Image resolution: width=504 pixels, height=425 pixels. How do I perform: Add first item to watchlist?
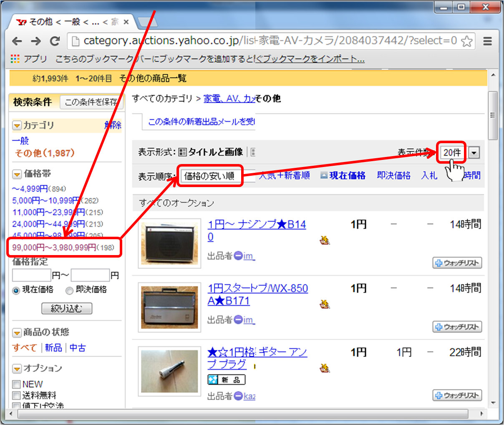(x=457, y=263)
